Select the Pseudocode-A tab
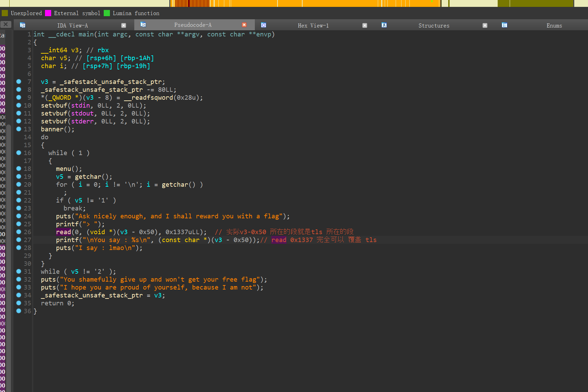This screenshot has height=392, width=588. tap(193, 25)
